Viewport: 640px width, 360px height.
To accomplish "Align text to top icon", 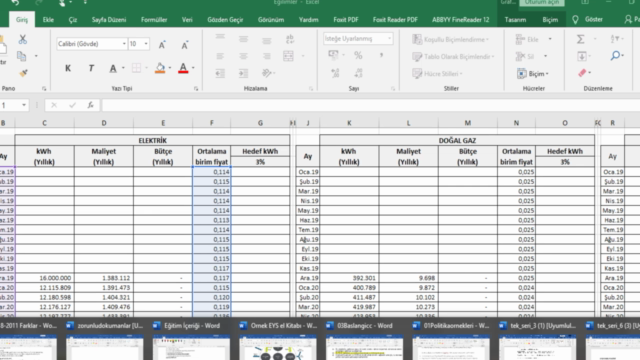I will point(220,38).
